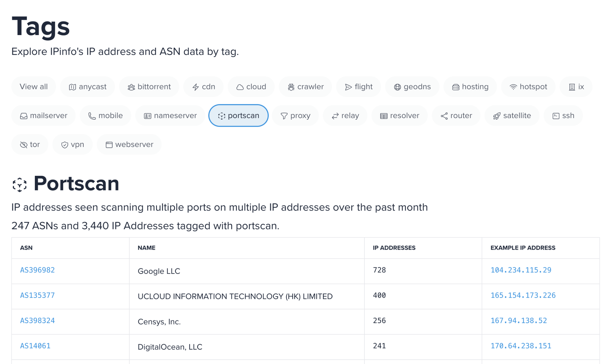Click the proxy funnel icon

pos(284,116)
